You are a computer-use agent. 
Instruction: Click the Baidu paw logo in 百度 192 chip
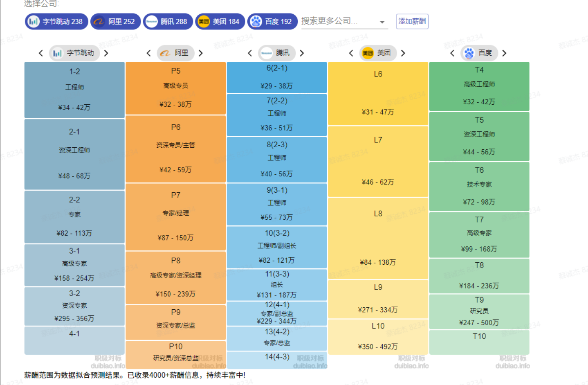256,22
